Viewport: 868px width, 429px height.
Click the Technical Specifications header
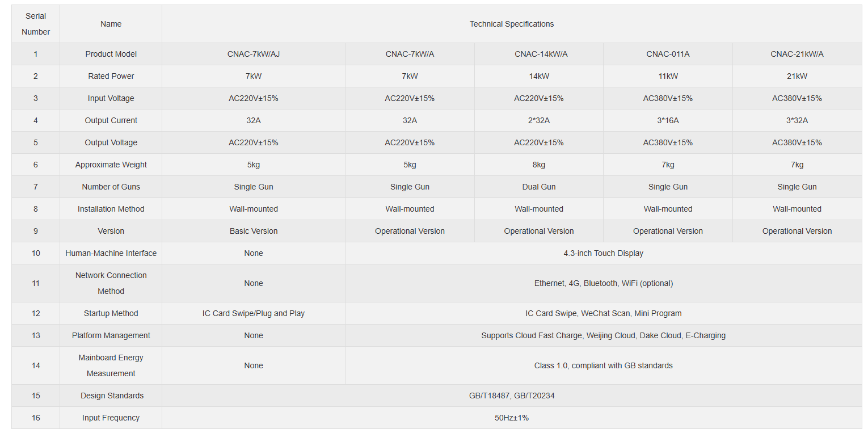click(x=512, y=24)
